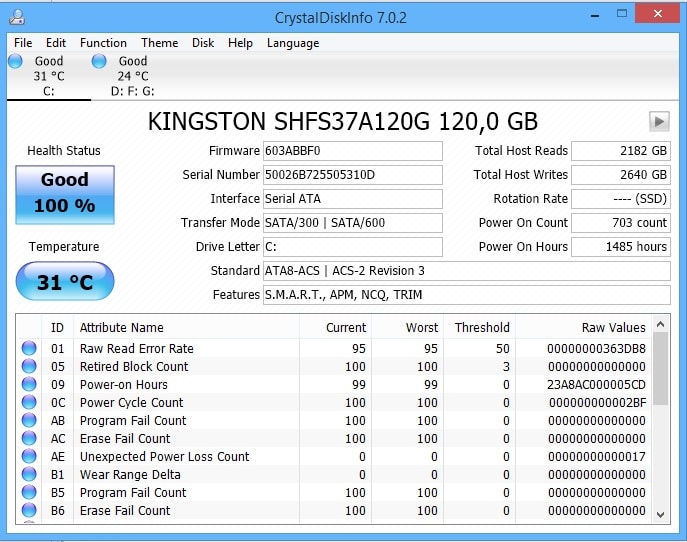This screenshot has width=687, height=542.
Task: Click the blue status orb for D: F: G: disk
Action: [x=99, y=61]
